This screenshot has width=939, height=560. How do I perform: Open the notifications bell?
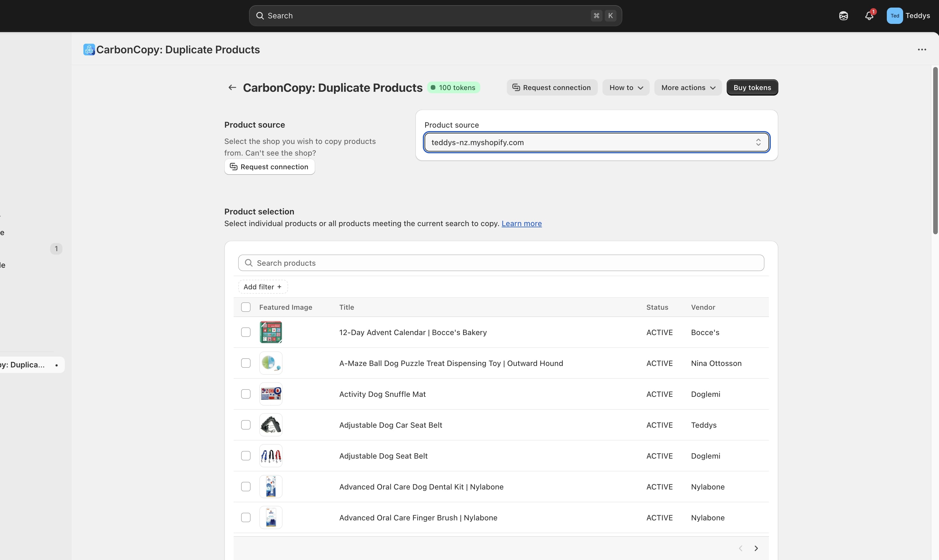click(869, 16)
